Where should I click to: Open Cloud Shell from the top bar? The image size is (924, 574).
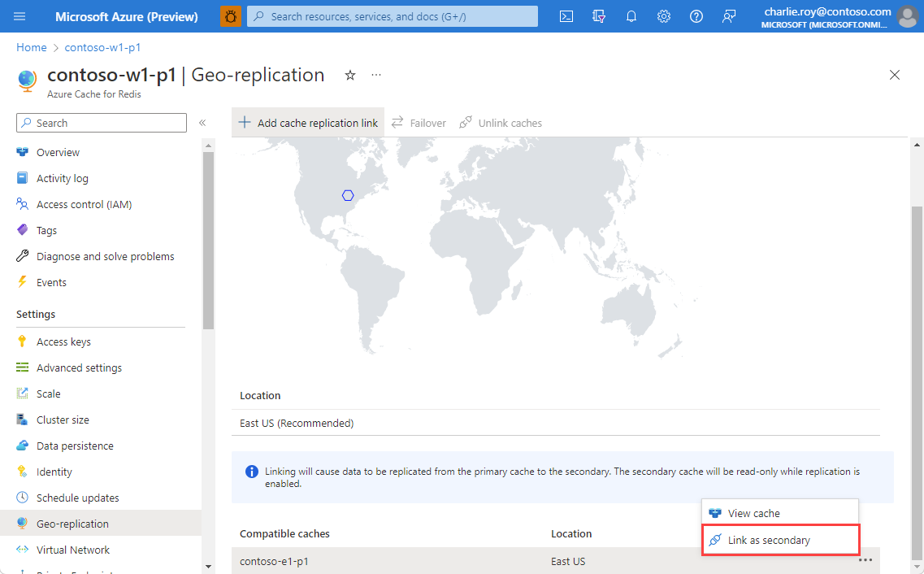[566, 16]
